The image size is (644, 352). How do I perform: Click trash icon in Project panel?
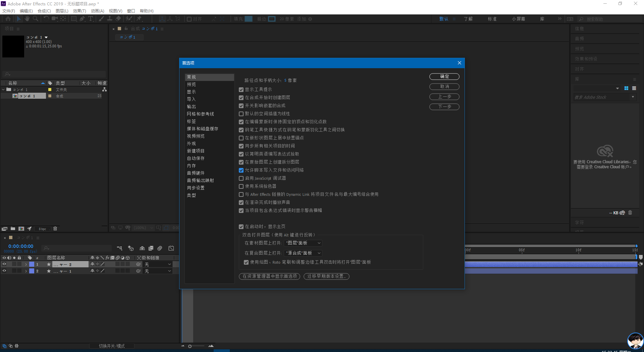coord(55,229)
